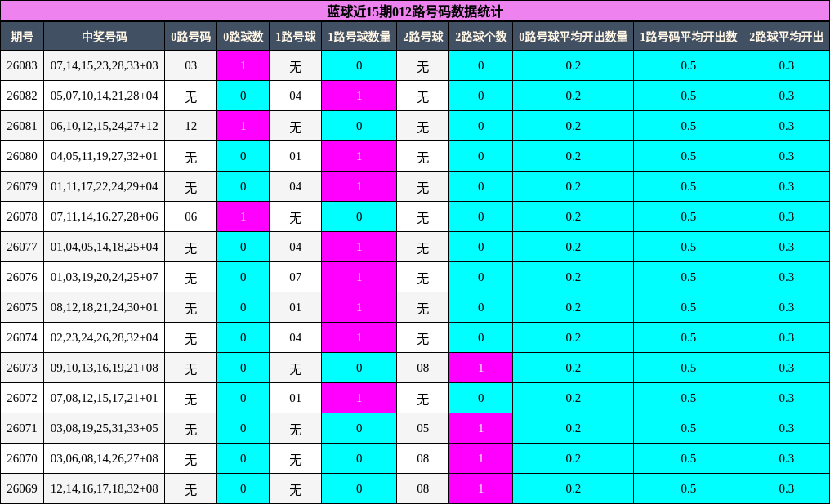Click the table title 蓝球近15期012路号码数据统计
This screenshot has height=504, width=830.
coord(415,11)
